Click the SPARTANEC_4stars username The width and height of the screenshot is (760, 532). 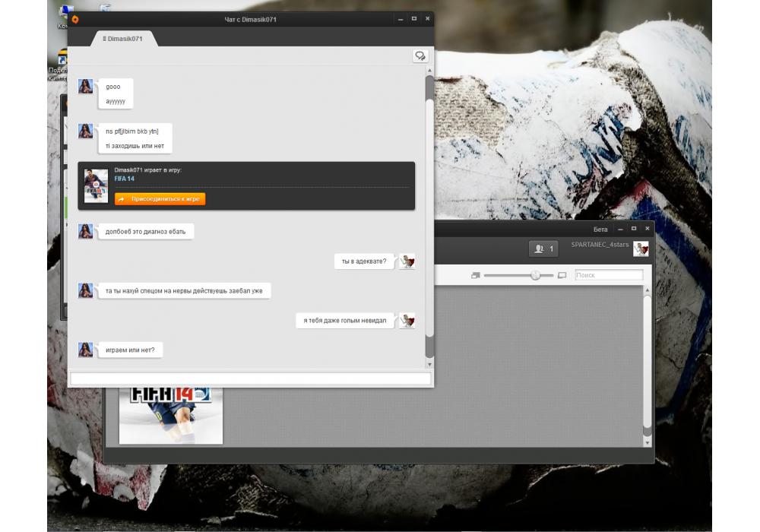point(600,245)
